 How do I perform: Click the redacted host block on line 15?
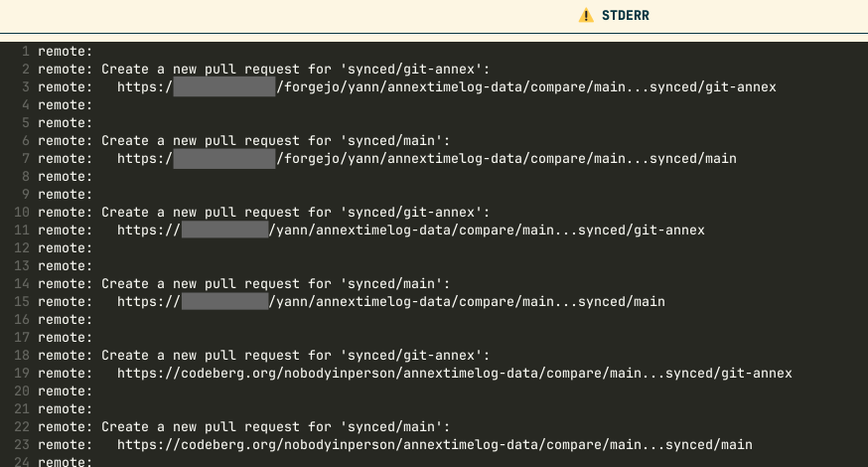click(224, 301)
